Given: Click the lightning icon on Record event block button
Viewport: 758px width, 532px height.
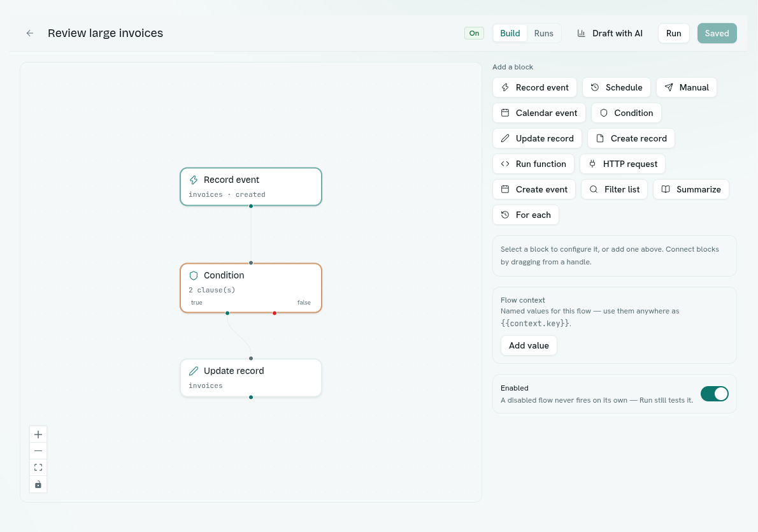Looking at the screenshot, I should coord(505,87).
